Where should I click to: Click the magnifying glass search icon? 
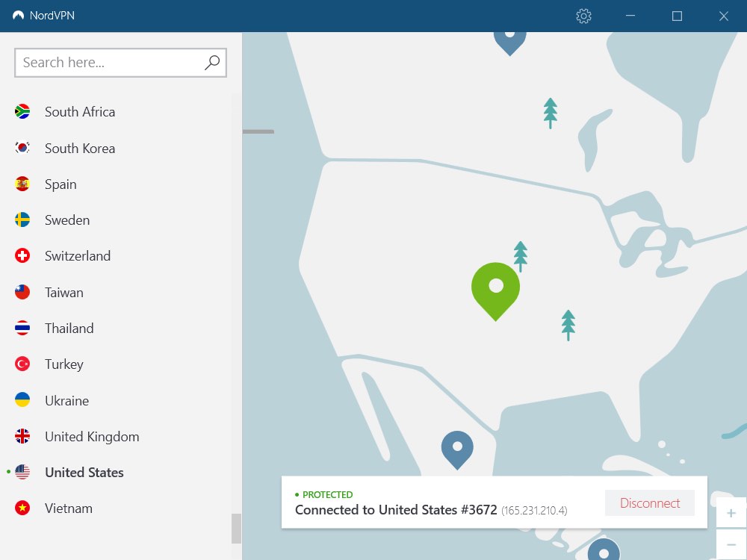[212, 63]
